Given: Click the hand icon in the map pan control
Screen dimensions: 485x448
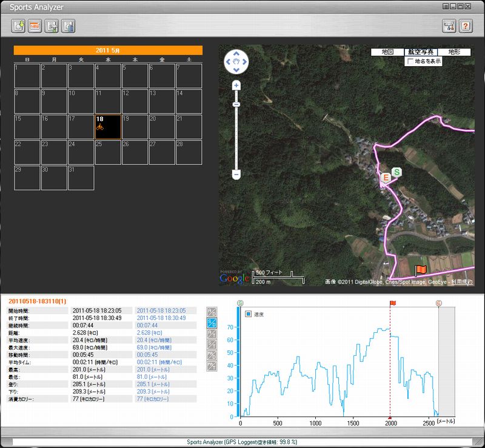Looking at the screenshot, I should tap(236, 62).
